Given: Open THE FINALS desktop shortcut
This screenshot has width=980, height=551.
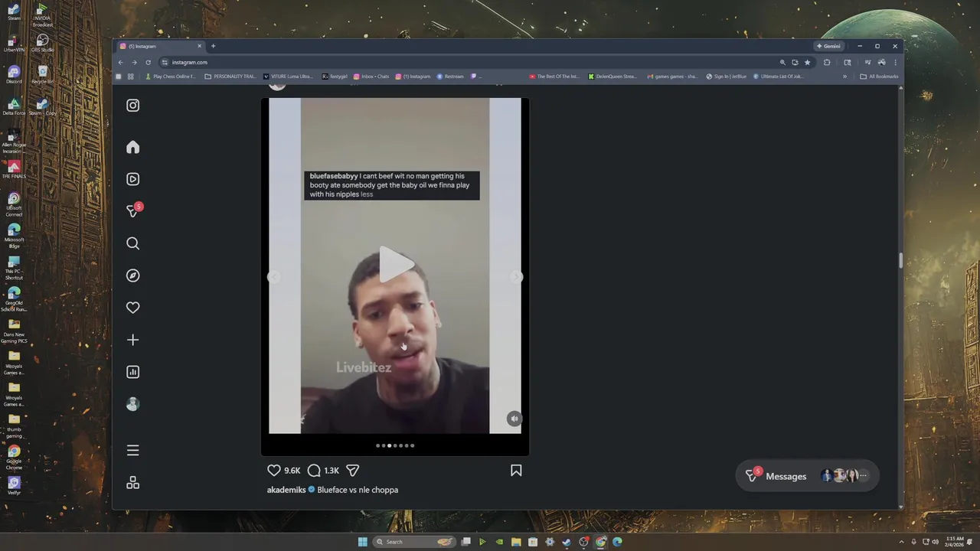Looking at the screenshot, I should point(14,169).
